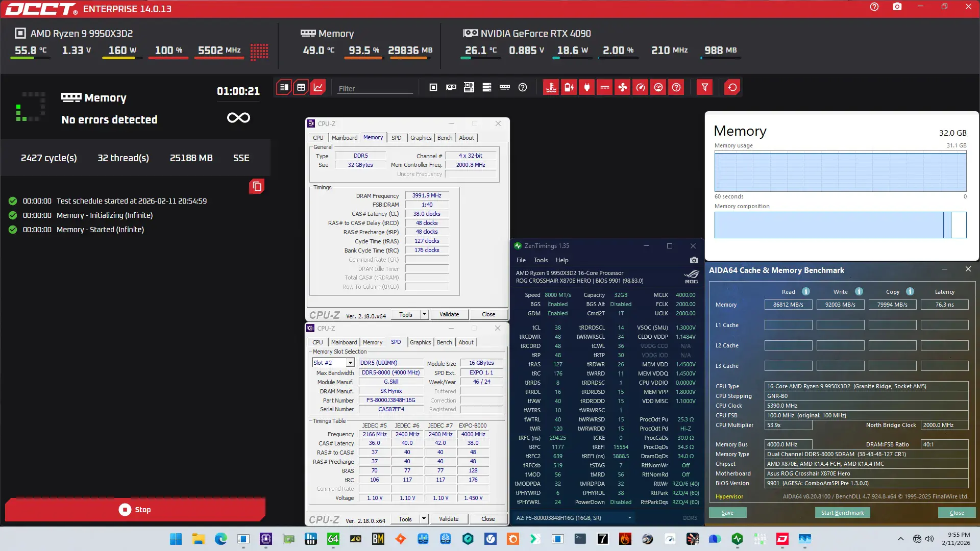Expand the Tools dropdown arrow in upper CPU-Z
The width and height of the screenshot is (980, 551).
424,314
